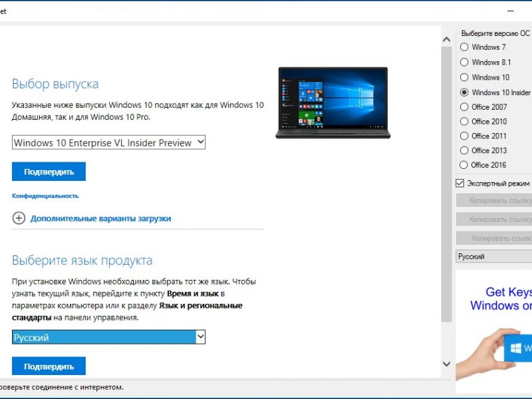Select the Windows 10 Insider radio button

pos(464,92)
